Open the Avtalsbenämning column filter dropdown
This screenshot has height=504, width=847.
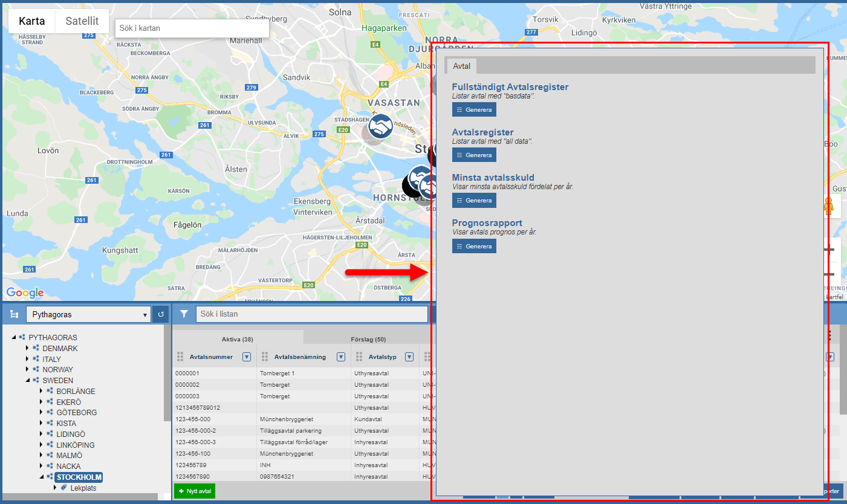pyautogui.click(x=341, y=357)
